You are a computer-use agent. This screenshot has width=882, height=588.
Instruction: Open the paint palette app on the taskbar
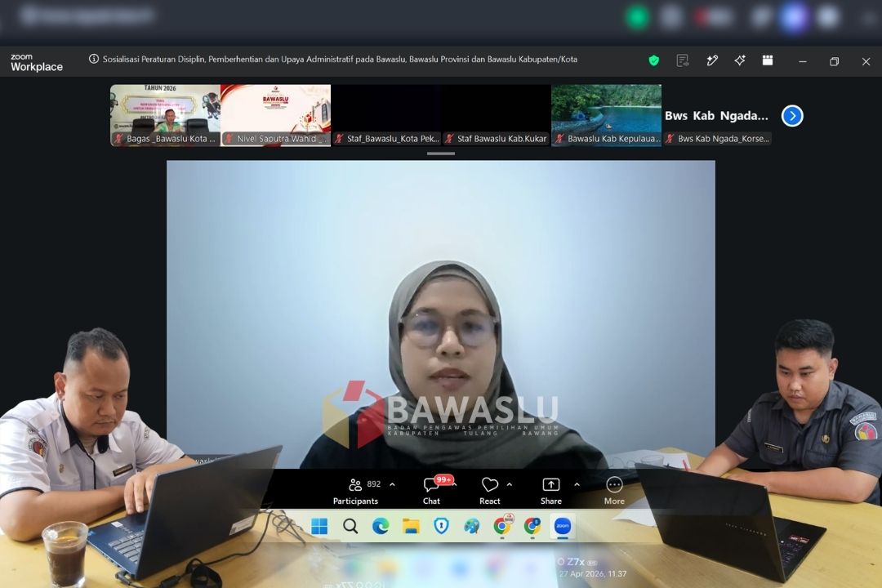[x=471, y=526]
